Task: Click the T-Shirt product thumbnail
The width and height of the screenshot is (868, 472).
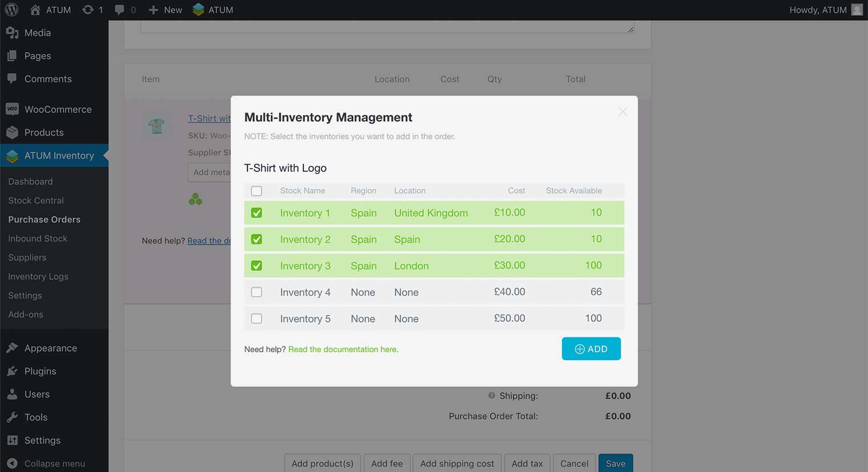Action: pos(156,125)
